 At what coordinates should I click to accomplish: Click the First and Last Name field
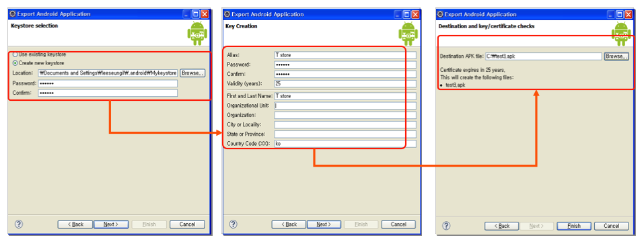(345, 96)
